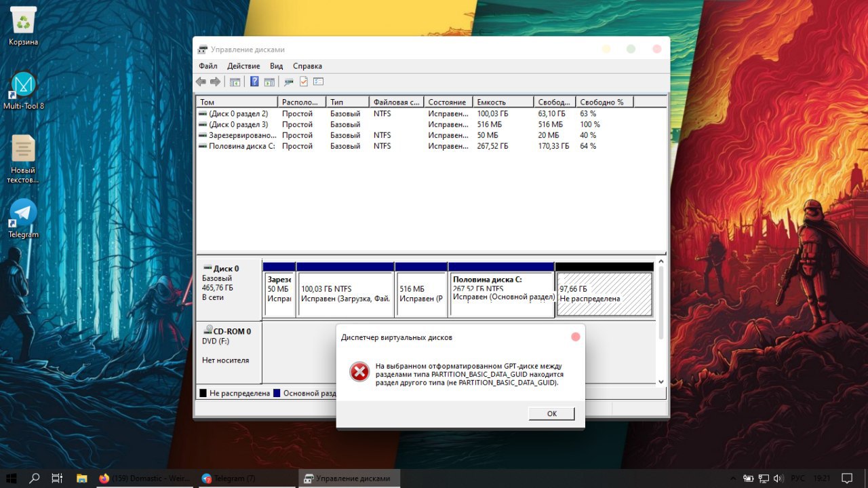
Task: Click the blue Основной разд legend swatch
Action: [277, 393]
